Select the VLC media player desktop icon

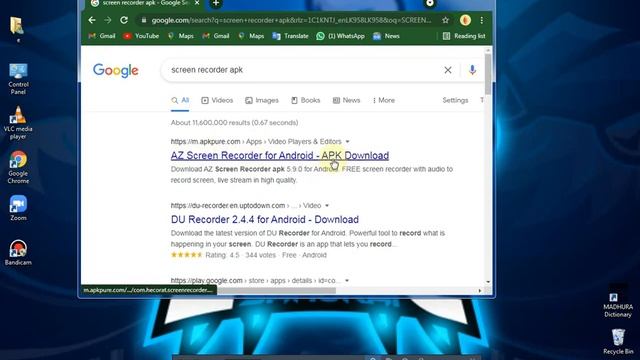[18, 123]
